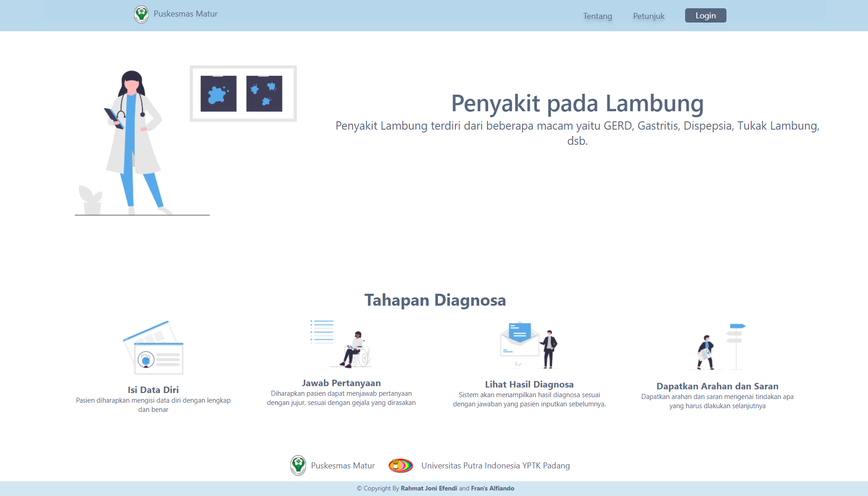Screen dimensions: 868x496
Task: Click the Universitas Putra Indonesia YPTK Padang text
Action: [495, 466]
